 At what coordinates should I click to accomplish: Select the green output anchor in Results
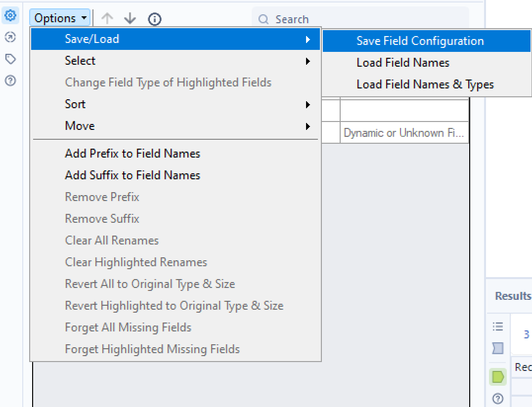point(497,376)
